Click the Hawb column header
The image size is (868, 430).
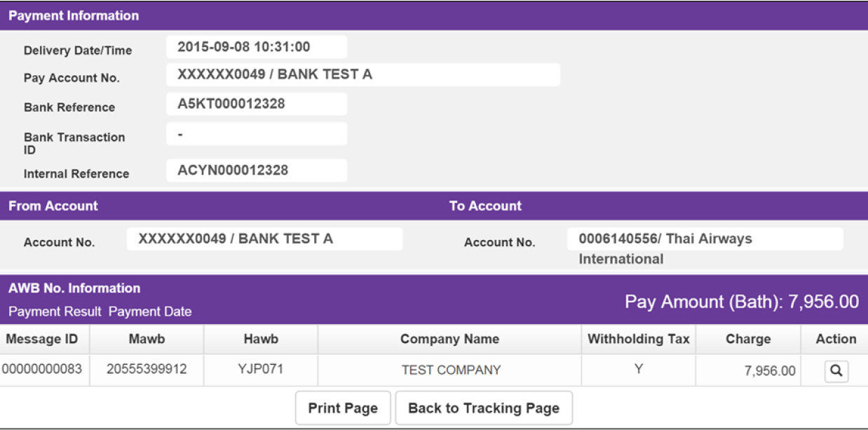pos(261,340)
